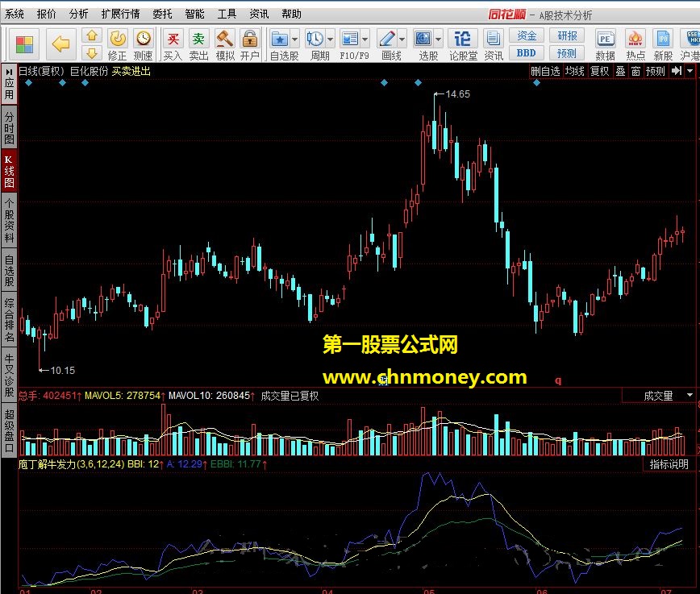Expand the sidebar using the arrow above 应用

pyautogui.click(x=10, y=72)
